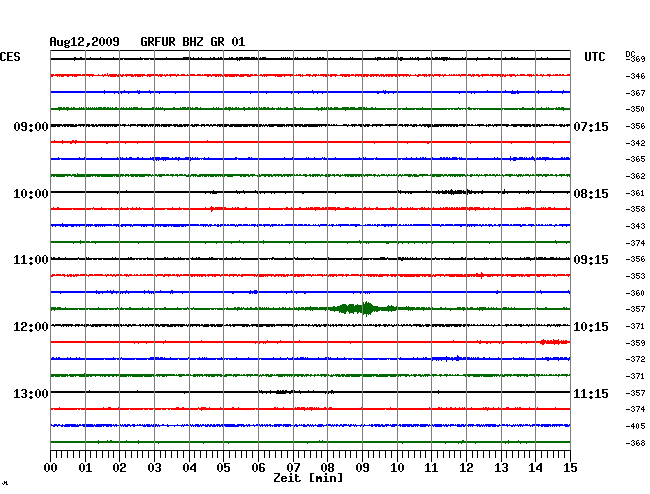Click the red signal burst on the -359 trace
This screenshot has width=650, height=494.
[x=554, y=342]
